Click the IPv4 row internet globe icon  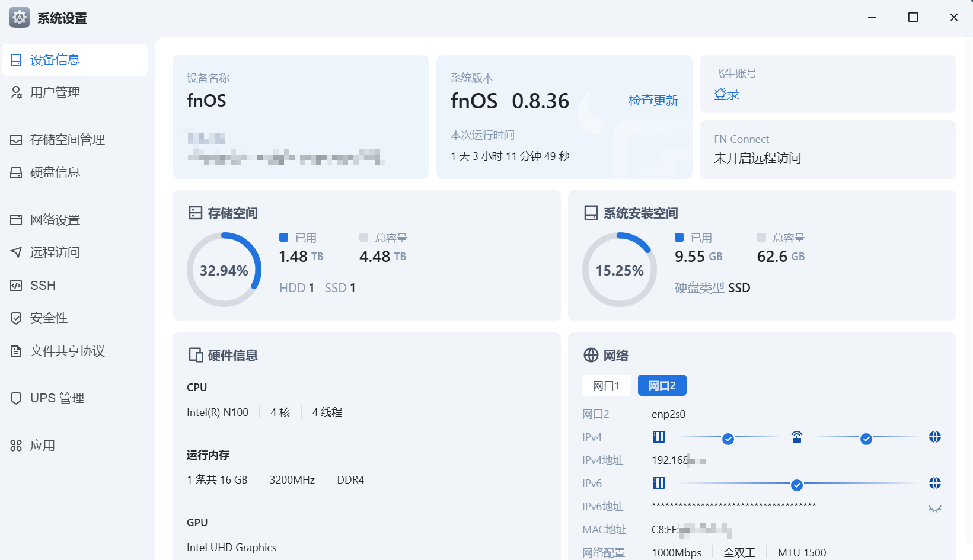tap(935, 437)
